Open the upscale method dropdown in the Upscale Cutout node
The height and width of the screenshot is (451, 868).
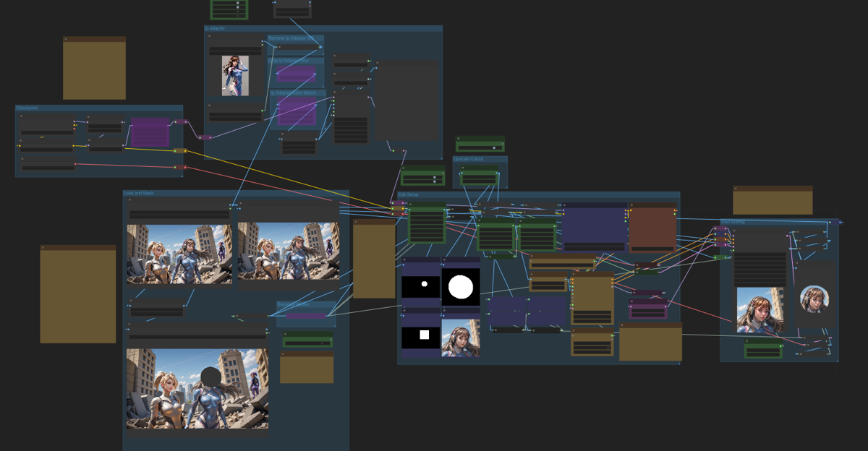tap(479, 177)
